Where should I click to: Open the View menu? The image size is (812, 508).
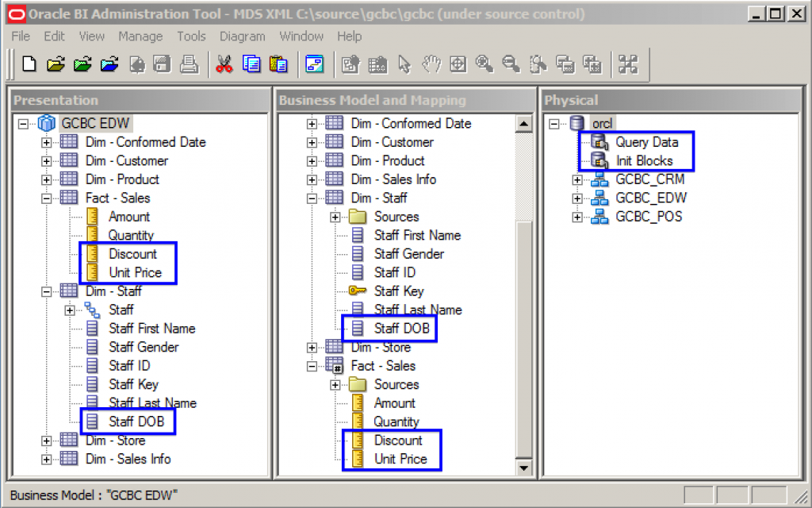[92, 37]
